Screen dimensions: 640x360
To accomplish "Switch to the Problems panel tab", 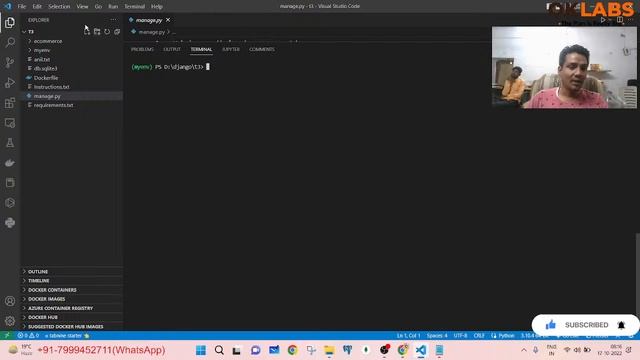I will click(142, 49).
